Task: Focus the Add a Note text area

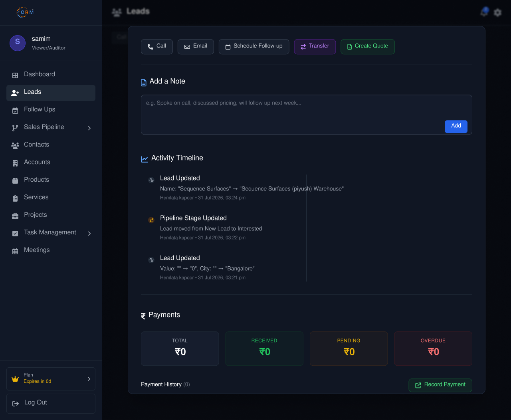Action: [307, 115]
